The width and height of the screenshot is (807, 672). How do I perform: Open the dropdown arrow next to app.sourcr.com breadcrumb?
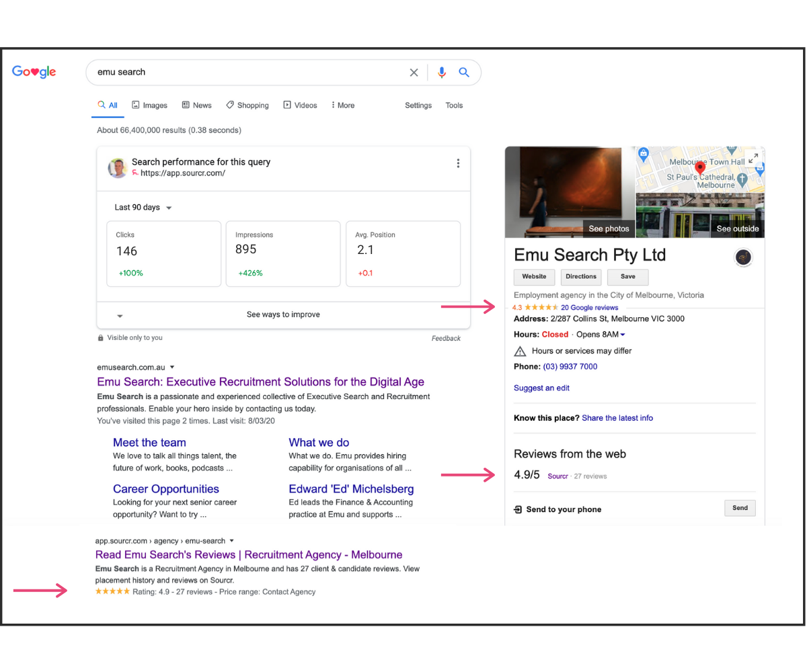pyautogui.click(x=232, y=540)
